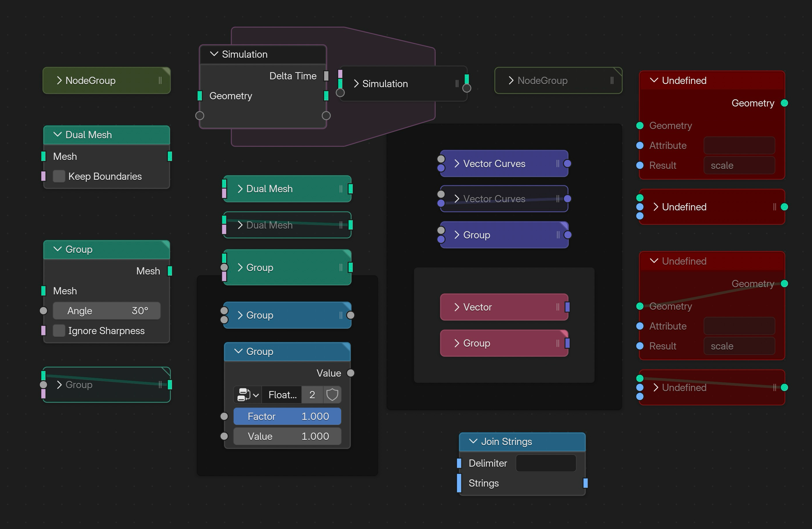
Task: Click the Factor input socket
Action: click(x=224, y=416)
